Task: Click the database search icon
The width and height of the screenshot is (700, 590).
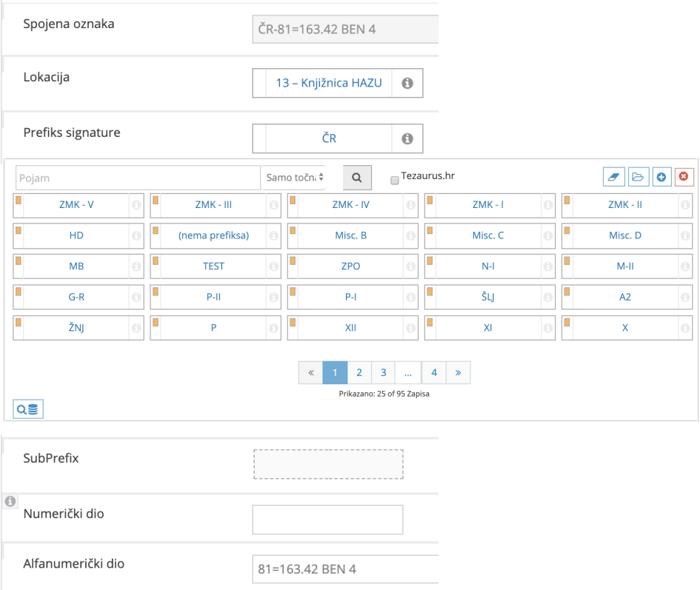Action: coord(28,409)
